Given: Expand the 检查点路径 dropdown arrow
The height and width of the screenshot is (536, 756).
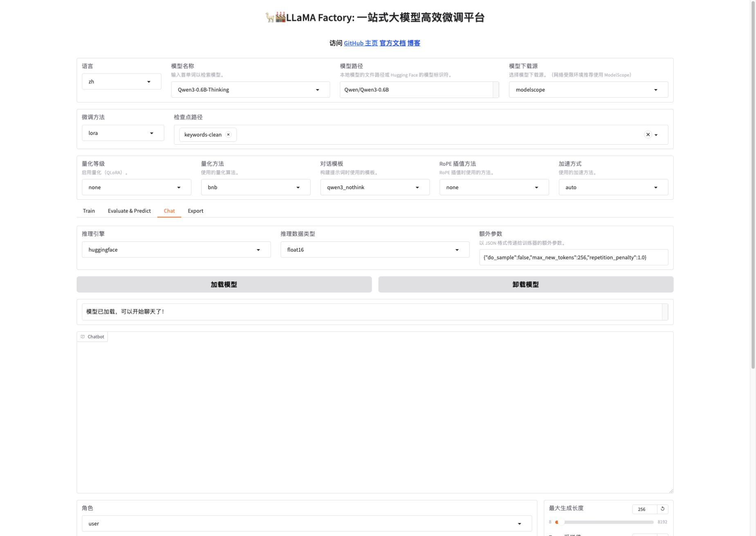Looking at the screenshot, I should (656, 135).
